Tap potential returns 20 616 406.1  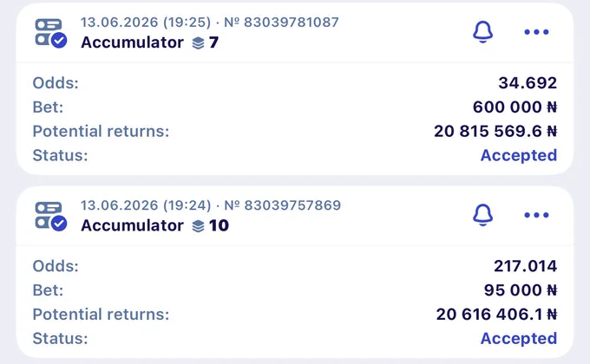click(x=496, y=315)
